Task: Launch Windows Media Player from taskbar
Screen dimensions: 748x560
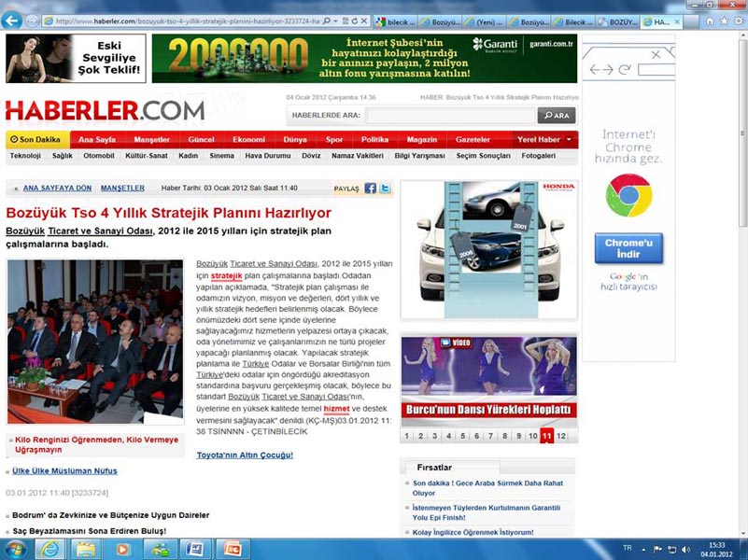Action: tap(122, 549)
